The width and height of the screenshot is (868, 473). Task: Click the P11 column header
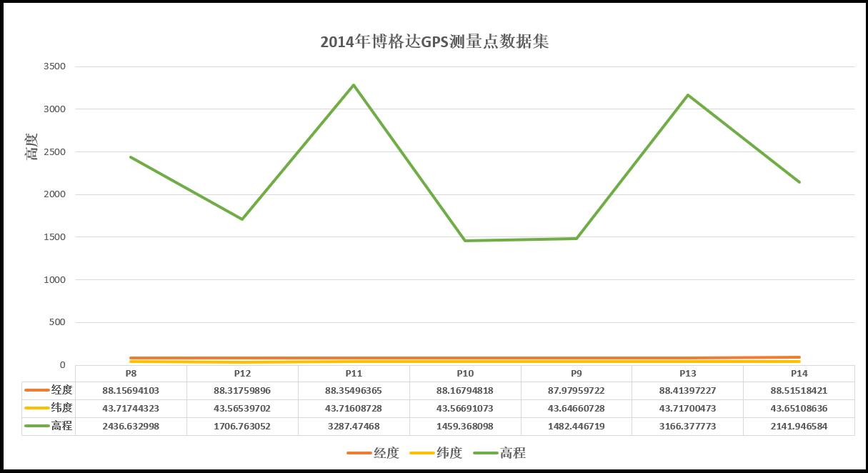354,374
